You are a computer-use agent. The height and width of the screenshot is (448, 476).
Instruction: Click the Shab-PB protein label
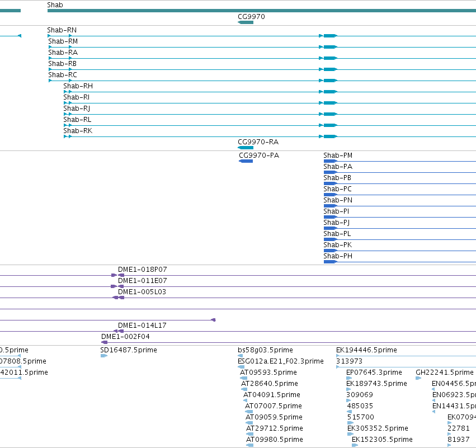click(337, 178)
